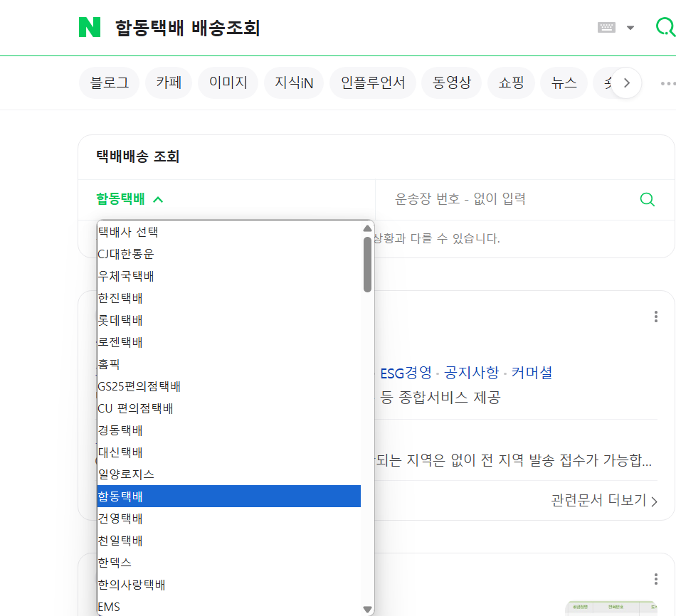This screenshot has width=676, height=616.
Task: Show more tabs with right arrow button
Action: tap(626, 83)
